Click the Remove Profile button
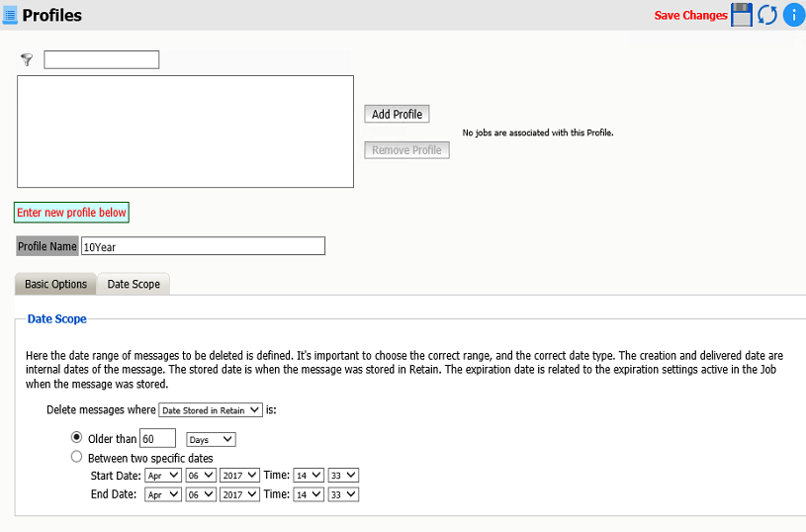This screenshot has height=532, width=806. 406,150
